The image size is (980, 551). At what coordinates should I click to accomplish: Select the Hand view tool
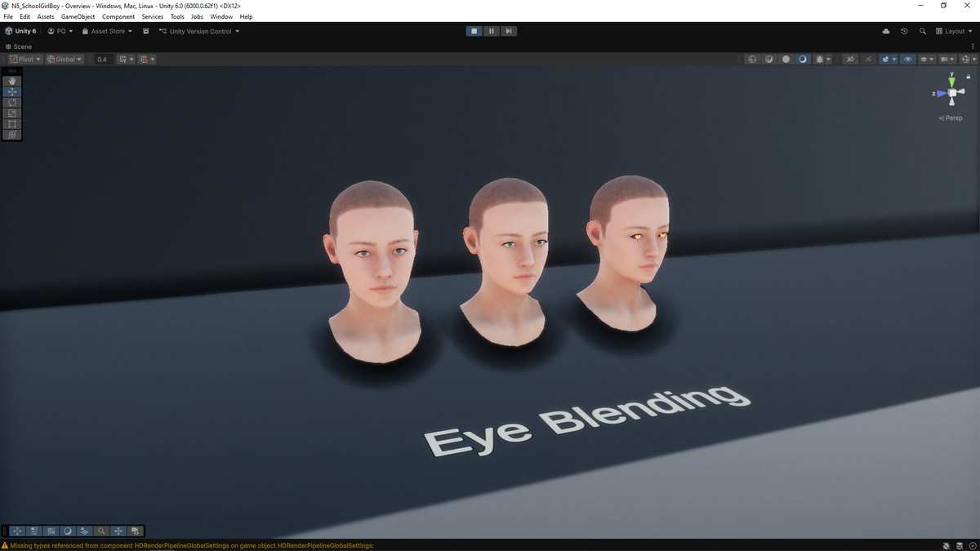click(12, 81)
